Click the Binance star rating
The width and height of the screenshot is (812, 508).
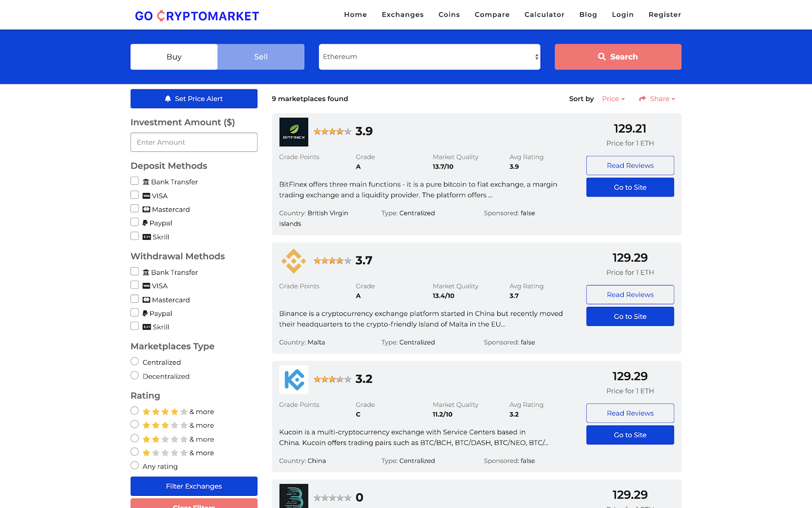pyautogui.click(x=332, y=261)
